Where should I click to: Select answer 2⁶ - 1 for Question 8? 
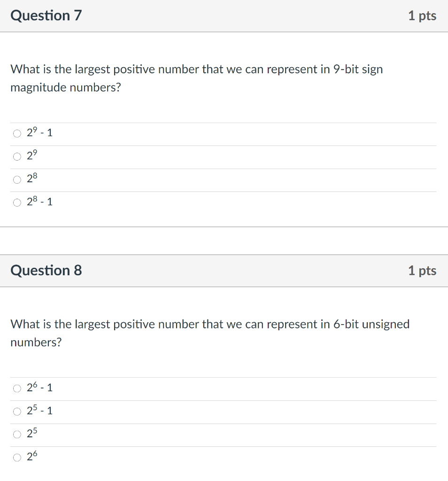click(17, 388)
